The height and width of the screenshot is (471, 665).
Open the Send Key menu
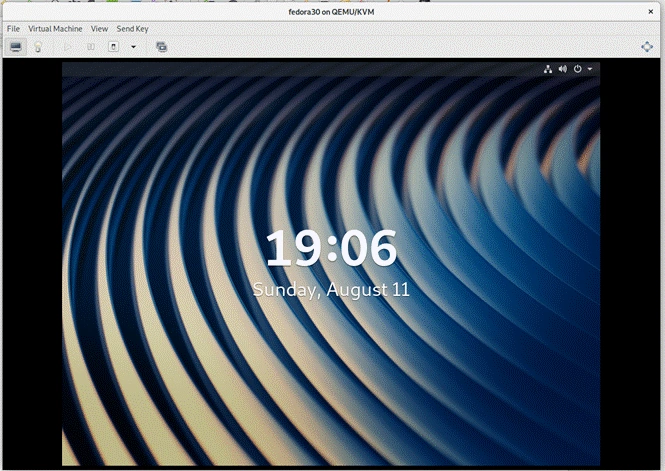pyautogui.click(x=132, y=29)
